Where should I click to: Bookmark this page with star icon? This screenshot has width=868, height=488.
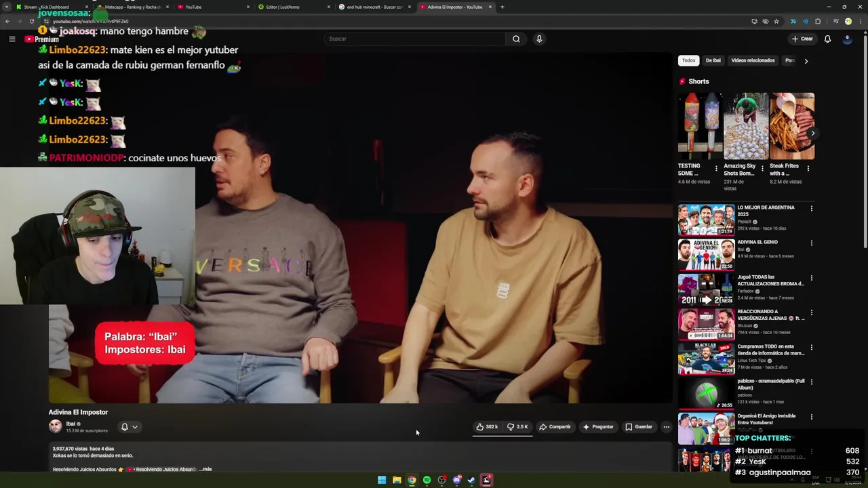(776, 21)
